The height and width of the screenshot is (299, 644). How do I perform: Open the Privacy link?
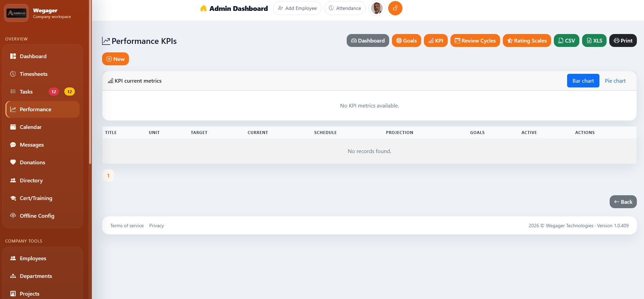(156, 226)
